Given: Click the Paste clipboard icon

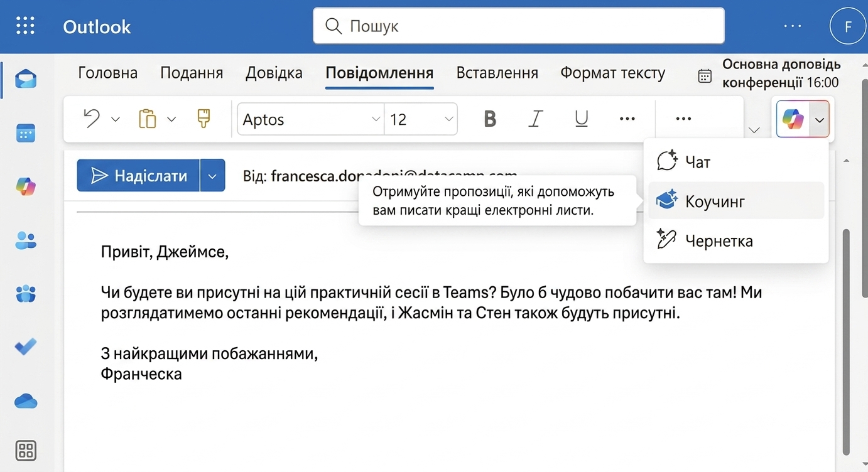Looking at the screenshot, I should pyautogui.click(x=147, y=119).
